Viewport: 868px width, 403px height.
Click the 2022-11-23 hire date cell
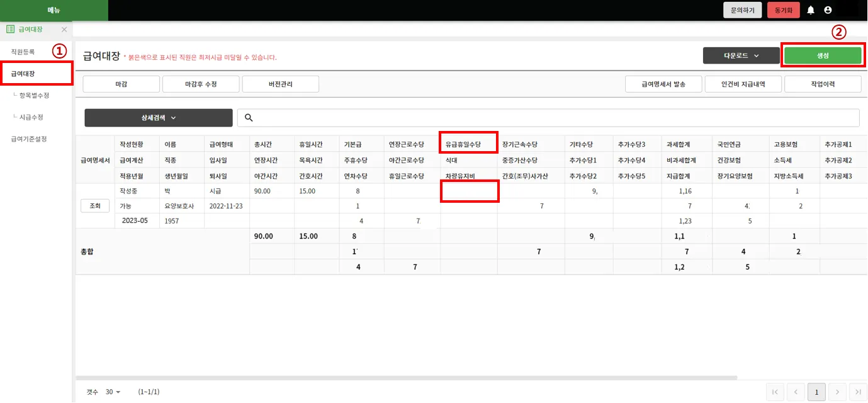[226, 206]
